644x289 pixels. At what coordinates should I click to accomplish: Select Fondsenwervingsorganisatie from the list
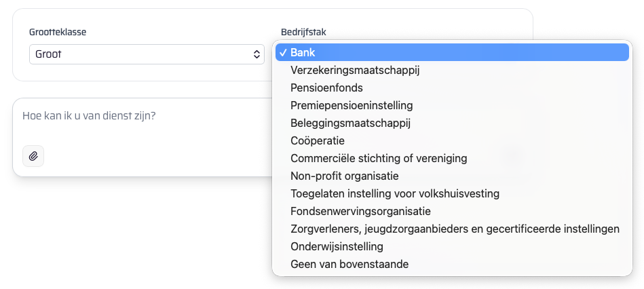click(x=360, y=211)
